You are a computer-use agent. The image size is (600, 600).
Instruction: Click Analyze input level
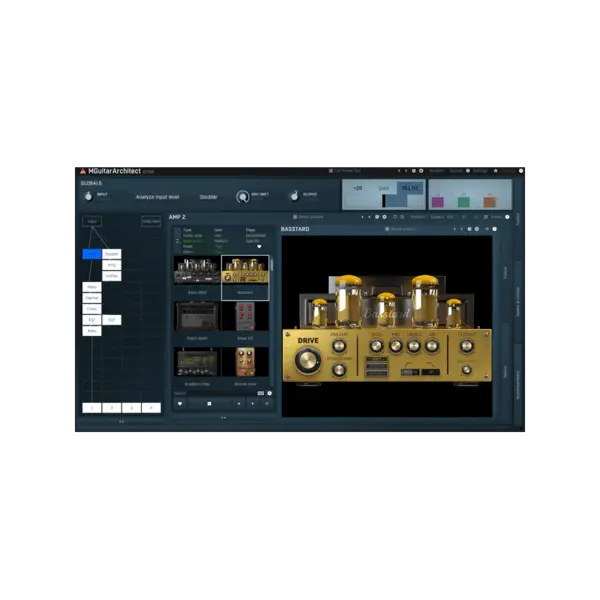157,197
